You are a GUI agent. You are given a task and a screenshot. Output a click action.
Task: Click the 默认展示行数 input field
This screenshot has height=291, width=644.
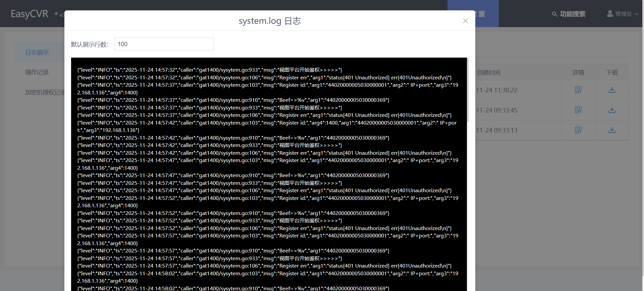tap(164, 44)
